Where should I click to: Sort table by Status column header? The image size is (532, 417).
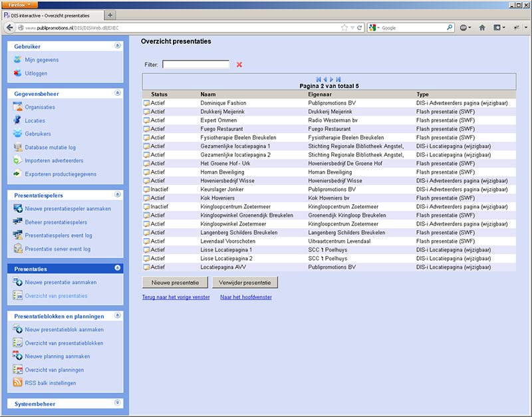[159, 94]
